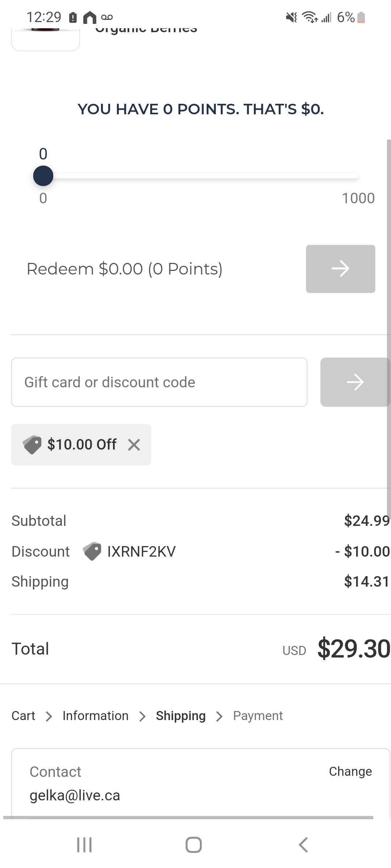Screen dimensions: 391x868
Task: Remove the $10.00 Off discount tag
Action: click(x=134, y=444)
